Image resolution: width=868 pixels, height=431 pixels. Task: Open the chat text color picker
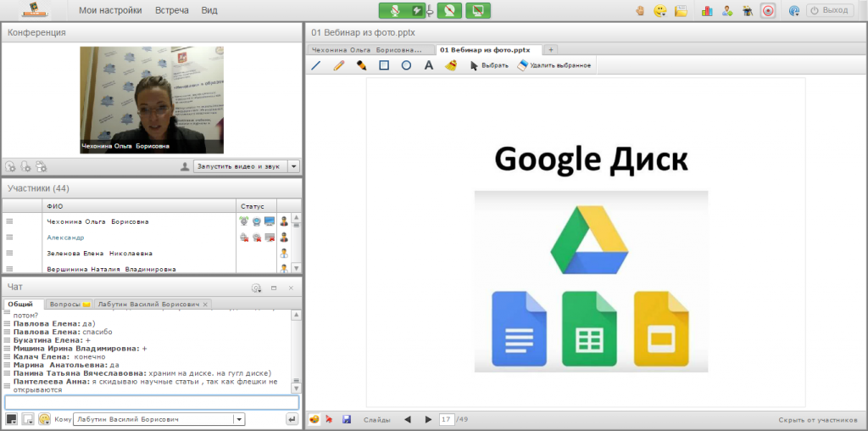point(11,419)
